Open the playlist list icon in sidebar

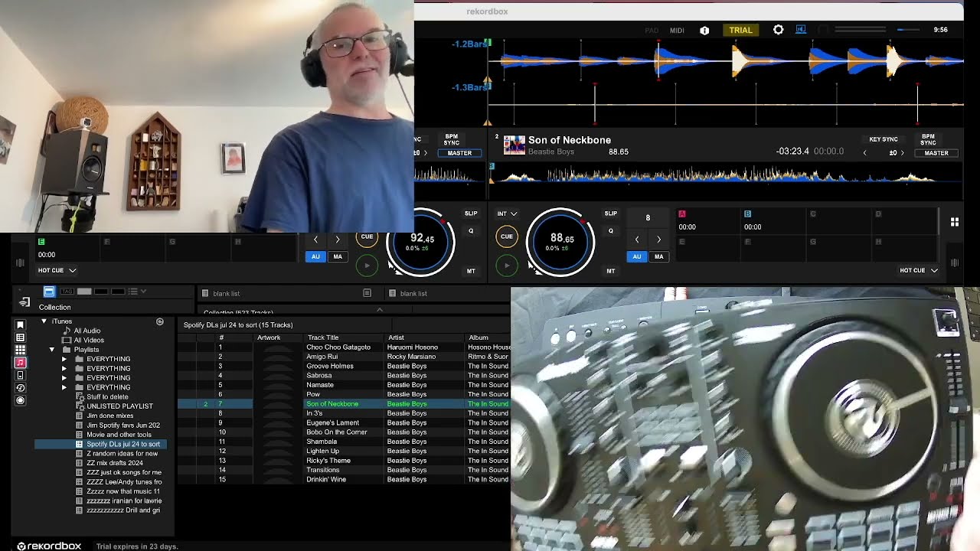(x=21, y=337)
